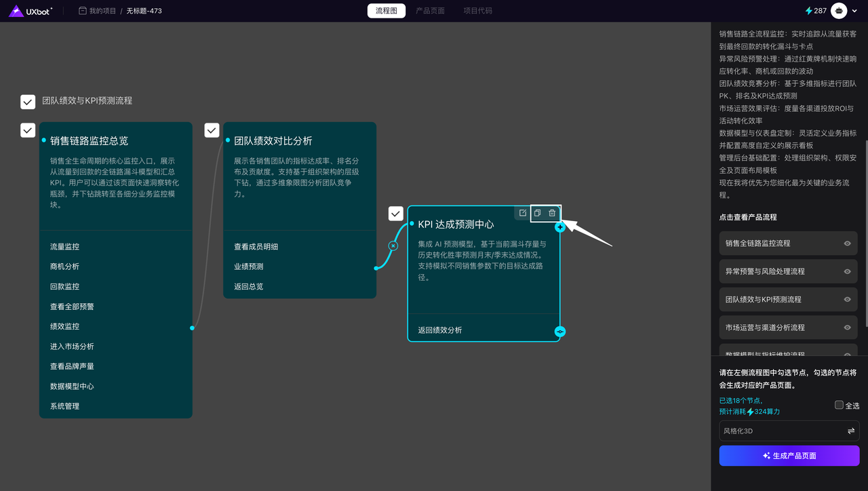Uncheck the 团队绩效与KPI预测流程 checkbox
The image size is (868, 491).
tap(28, 102)
